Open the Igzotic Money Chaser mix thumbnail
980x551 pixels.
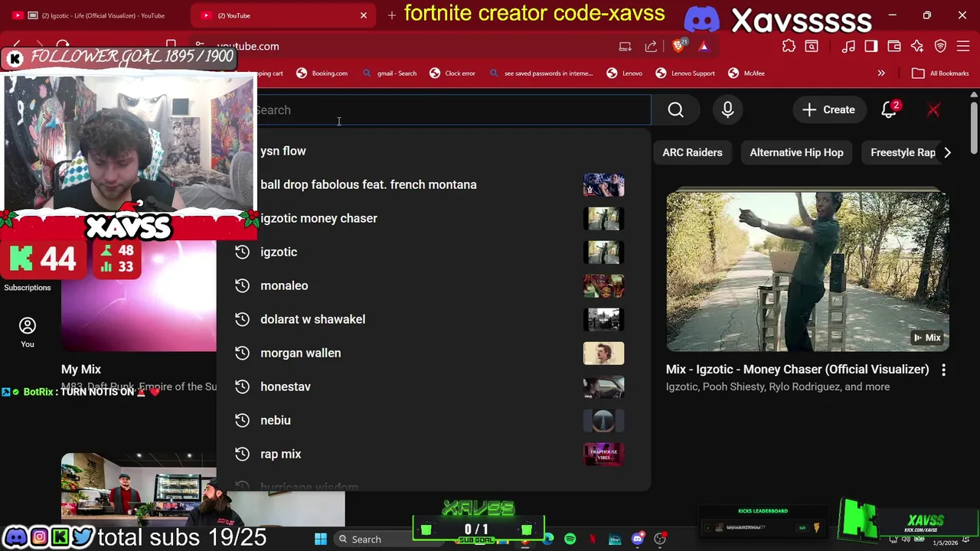click(x=807, y=272)
